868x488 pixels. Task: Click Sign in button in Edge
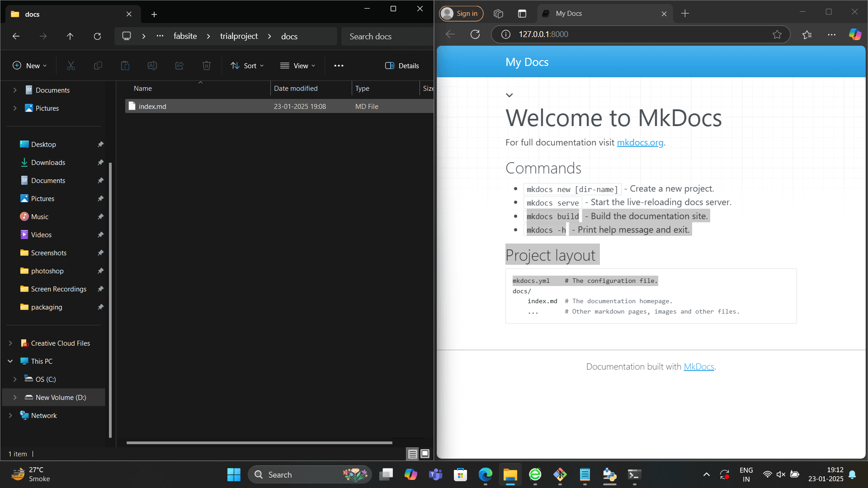(x=461, y=14)
